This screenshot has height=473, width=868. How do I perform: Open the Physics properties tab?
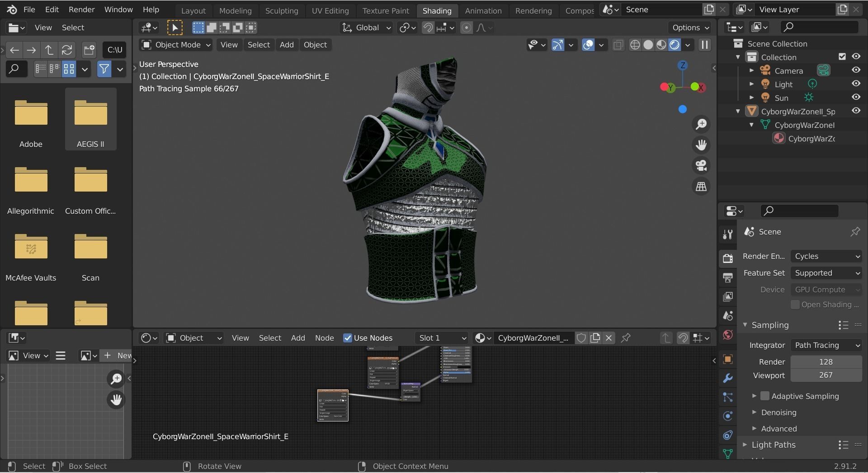727,416
